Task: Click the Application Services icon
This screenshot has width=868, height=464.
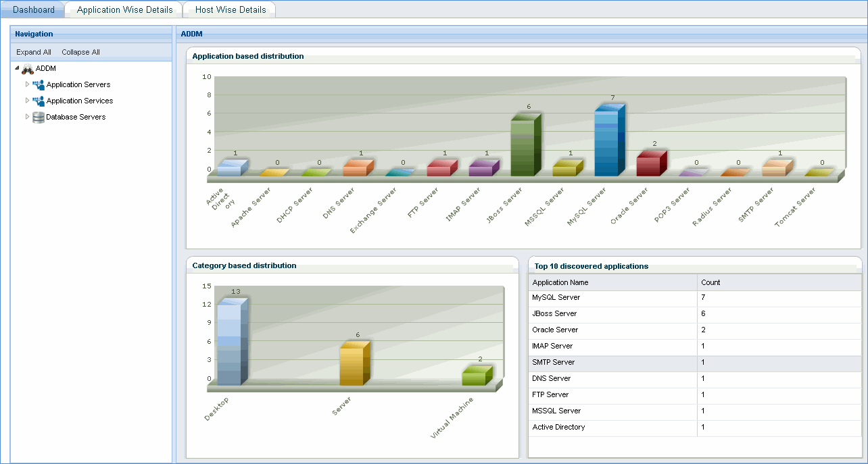Action: 39,101
